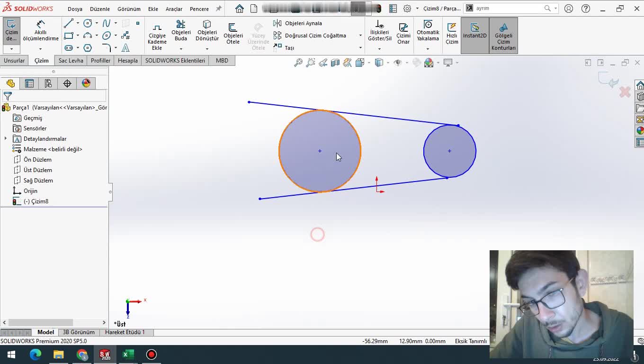644x364 pixels.
Task: Open the DisplayManager tab icon
Action: point(86,83)
